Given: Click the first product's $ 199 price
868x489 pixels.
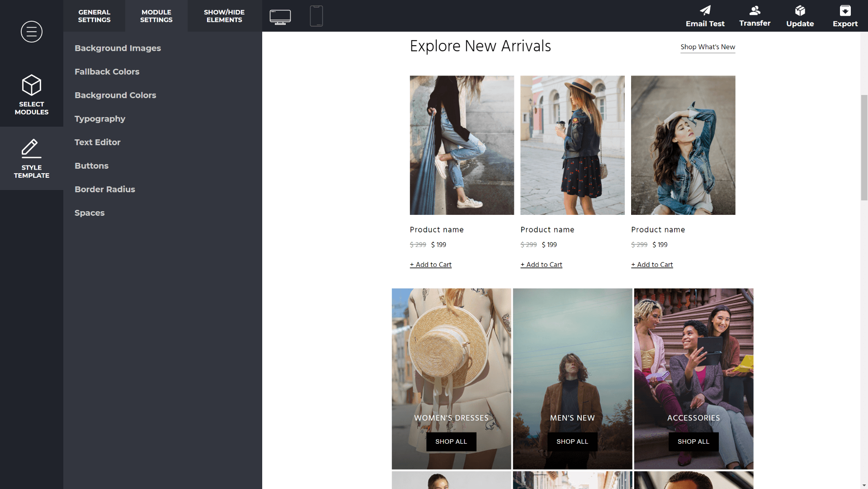Looking at the screenshot, I should pos(439,245).
